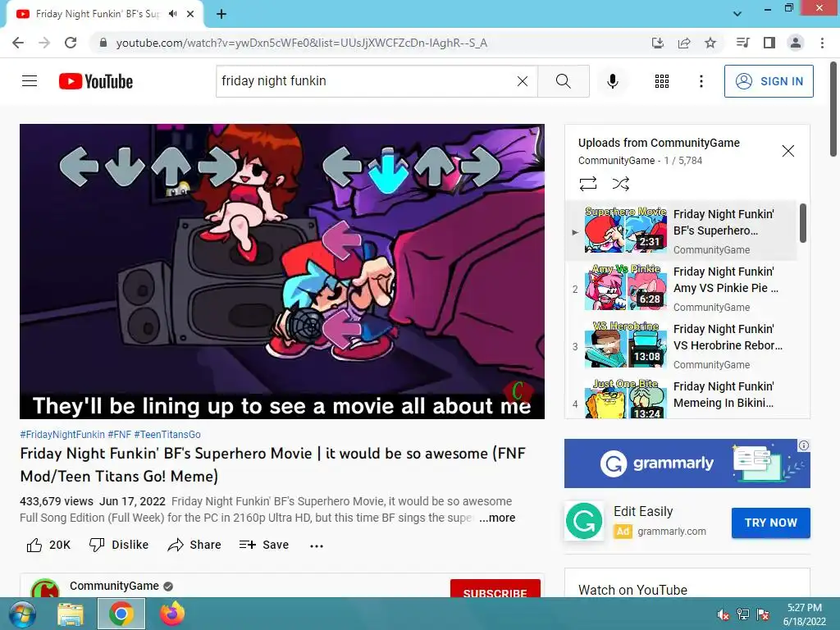
Task: Click the CommunityGame channel avatar
Action: pyautogui.click(x=44, y=588)
